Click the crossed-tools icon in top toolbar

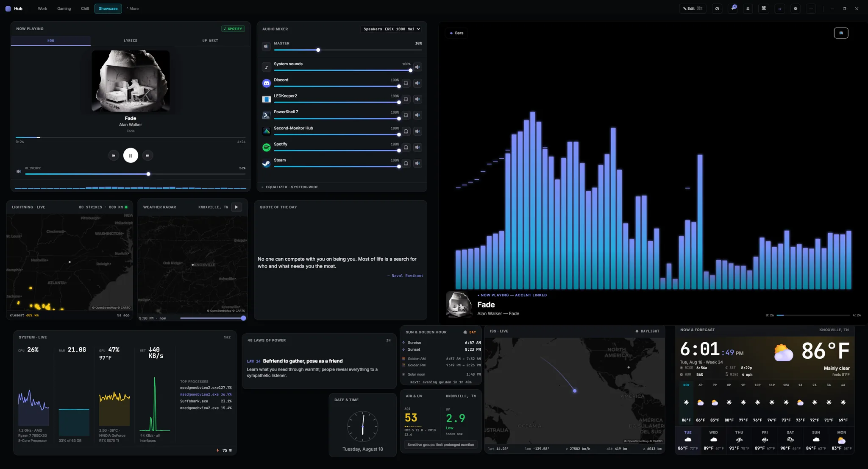pyautogui.click(x=748, y=8)
